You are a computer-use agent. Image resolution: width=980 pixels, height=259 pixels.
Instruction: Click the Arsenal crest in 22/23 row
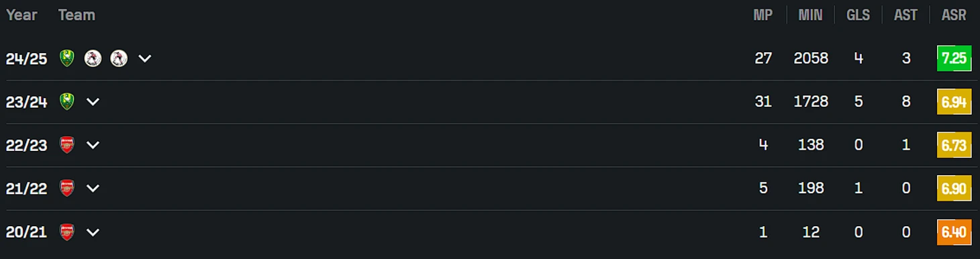click(66, 145)
